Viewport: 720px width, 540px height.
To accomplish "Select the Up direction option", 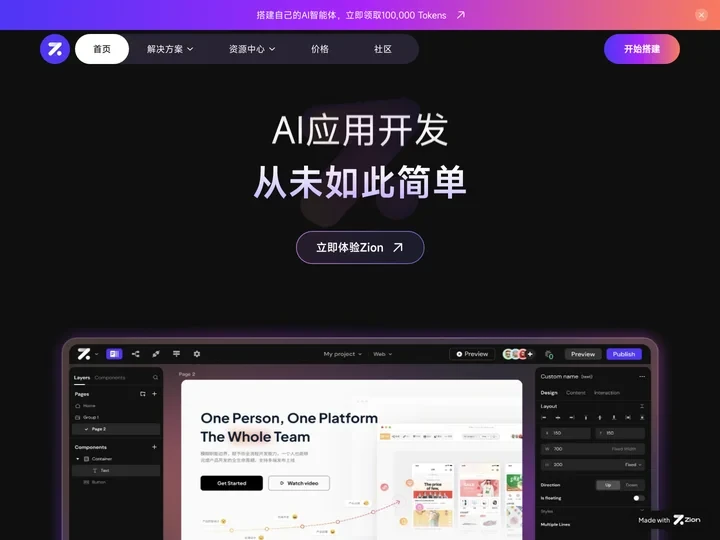I will [608, 485].
